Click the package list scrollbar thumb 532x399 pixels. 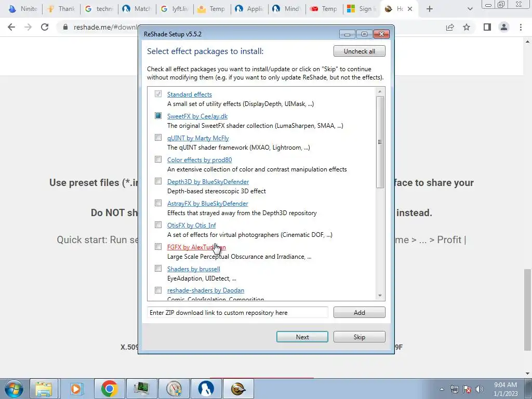click(x=380, y=142)
